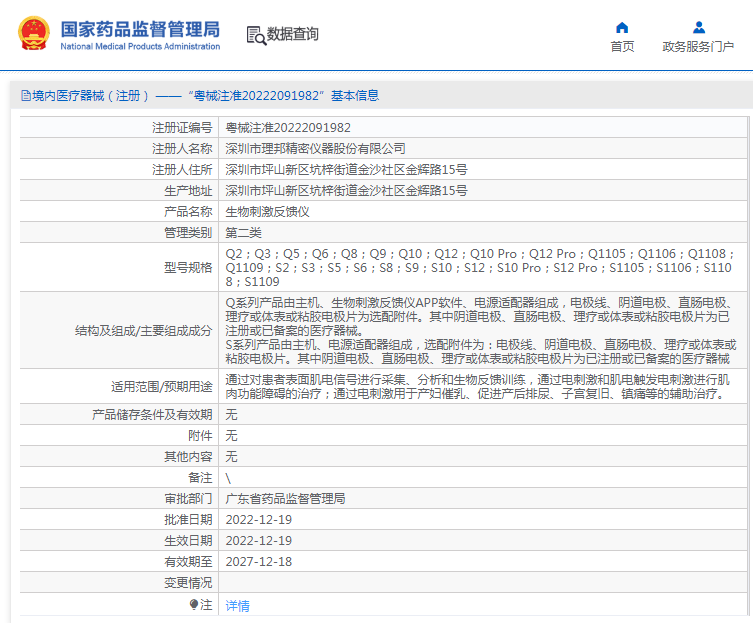Click the 管理类别 row label

[x=188, y=233]
